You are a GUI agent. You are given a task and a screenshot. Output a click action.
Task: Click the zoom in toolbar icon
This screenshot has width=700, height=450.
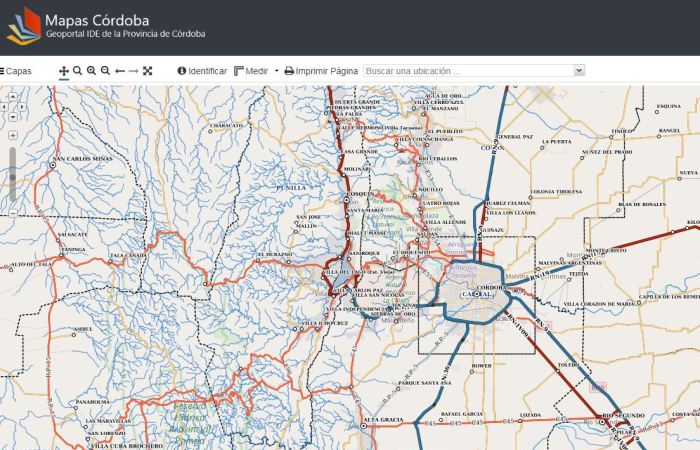(x=91, y=71)
